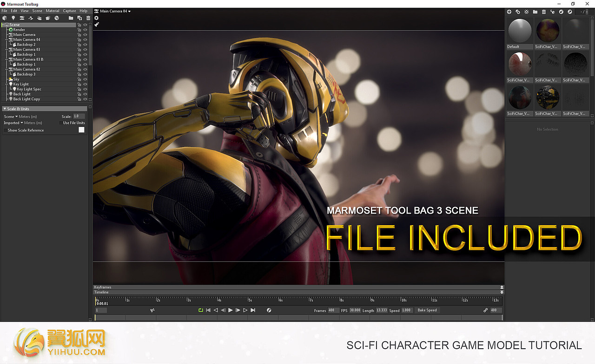Toggle animation loop playback
Screen dimensions: 595x364
coord(201,310)
